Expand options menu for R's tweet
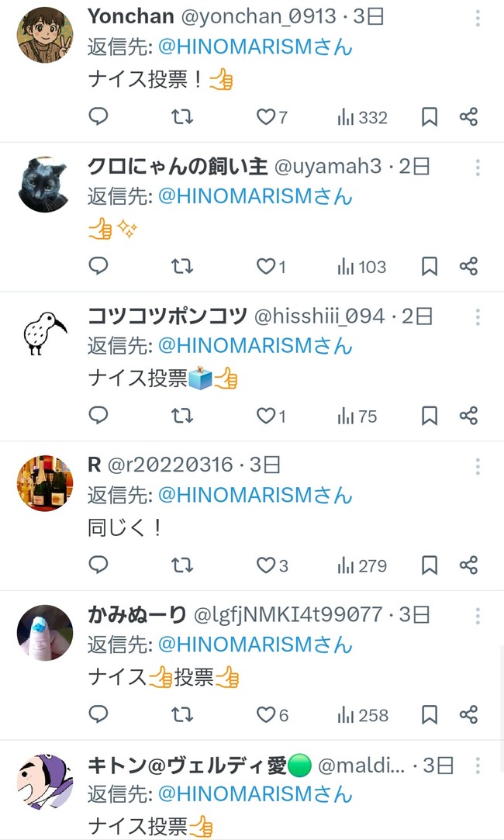Image resolution: width=504 pixels, height=840 pixels. point(477,467)
